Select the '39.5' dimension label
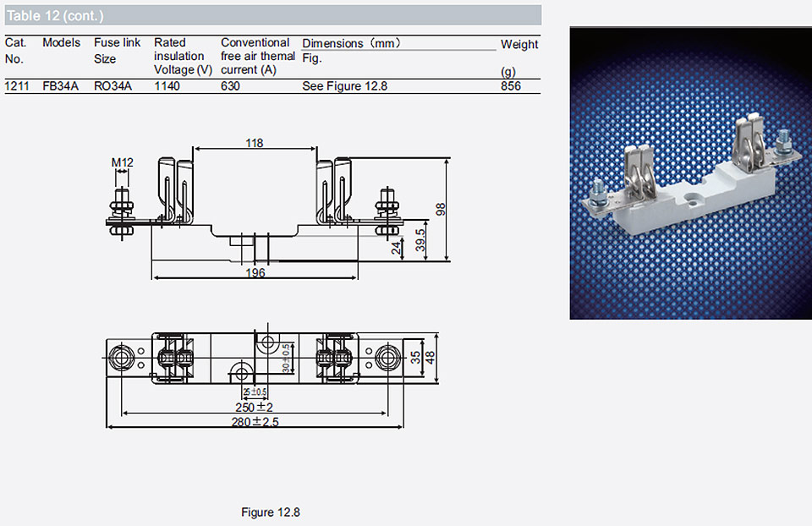Screen dimensions: 812x526 pyautogui.click(x=420, y=241)
